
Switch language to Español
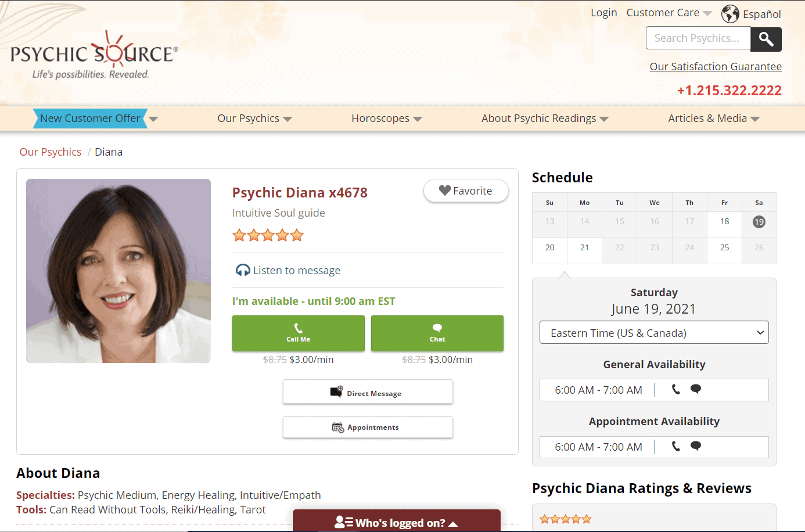tap(762, 14)
